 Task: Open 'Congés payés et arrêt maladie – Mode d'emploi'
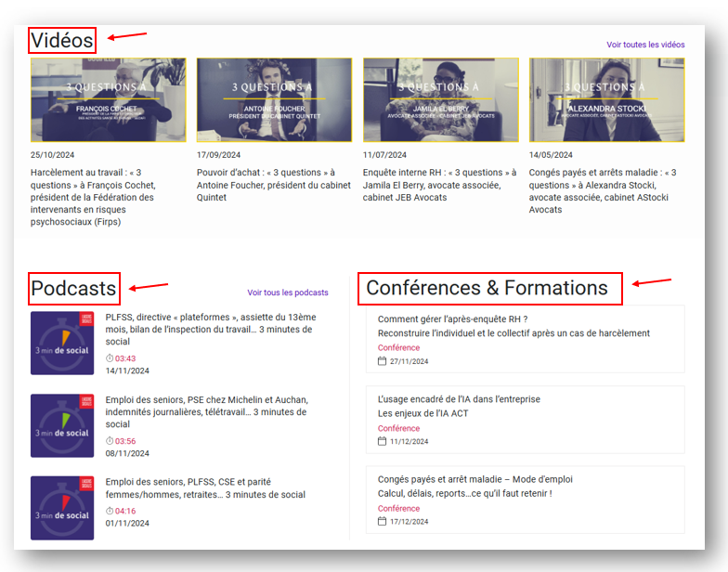point(475,479)
